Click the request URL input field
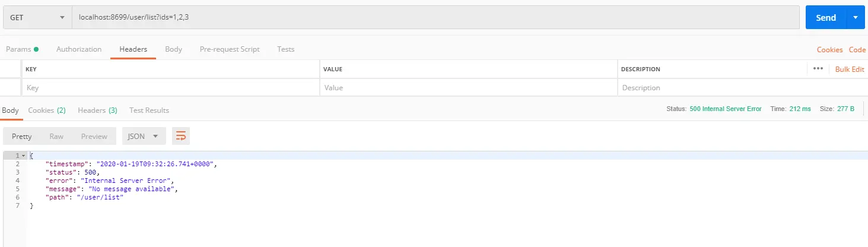 (436, 18)
